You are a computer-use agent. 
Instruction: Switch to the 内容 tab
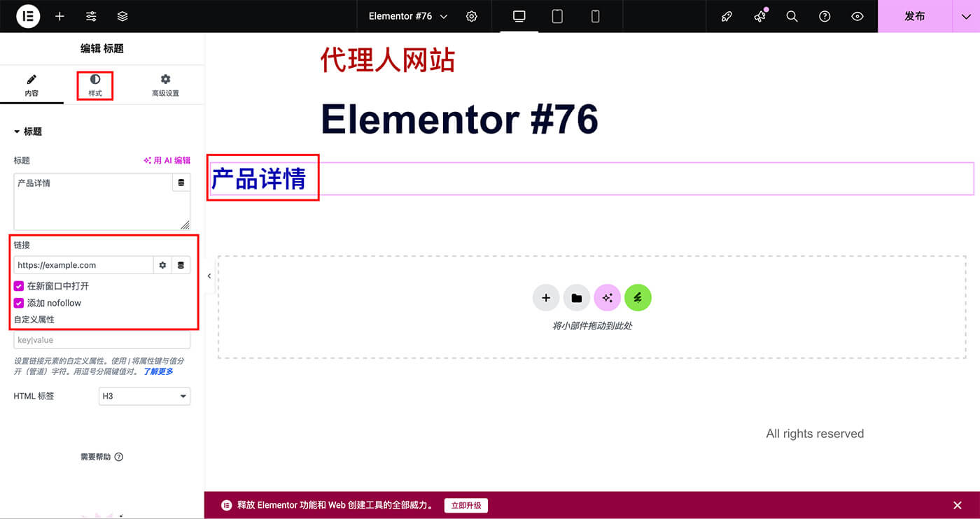point(31,86)
